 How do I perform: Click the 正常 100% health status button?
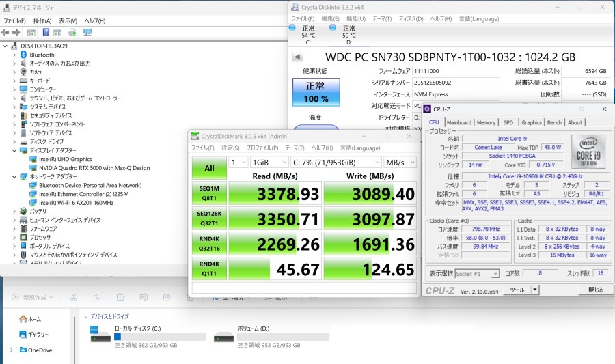(x=316, y=92)
